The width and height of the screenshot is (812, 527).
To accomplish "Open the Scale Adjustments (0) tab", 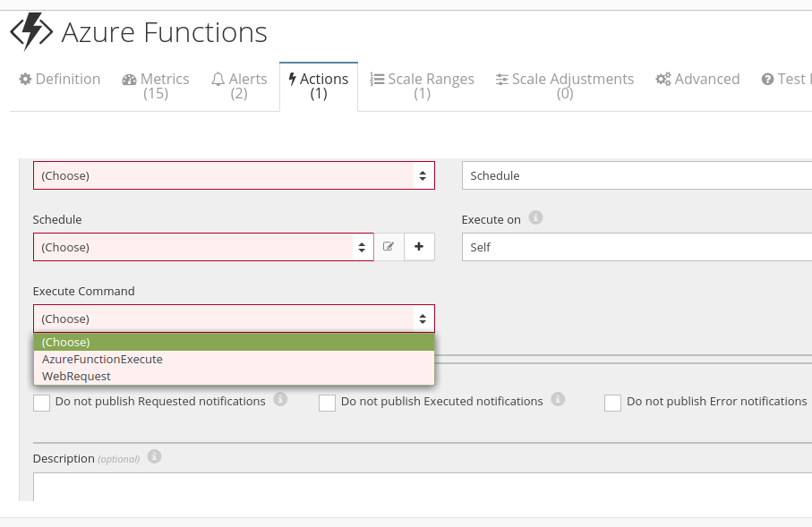I will tap(565, 86).
